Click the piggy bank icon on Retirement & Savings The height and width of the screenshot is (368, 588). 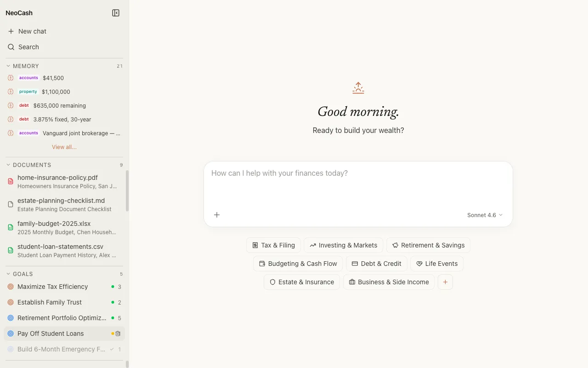pyautogui.click(x=396, y=245)
